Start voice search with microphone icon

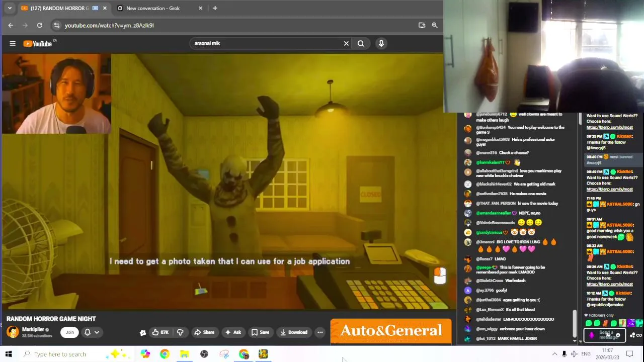point(381,44)
